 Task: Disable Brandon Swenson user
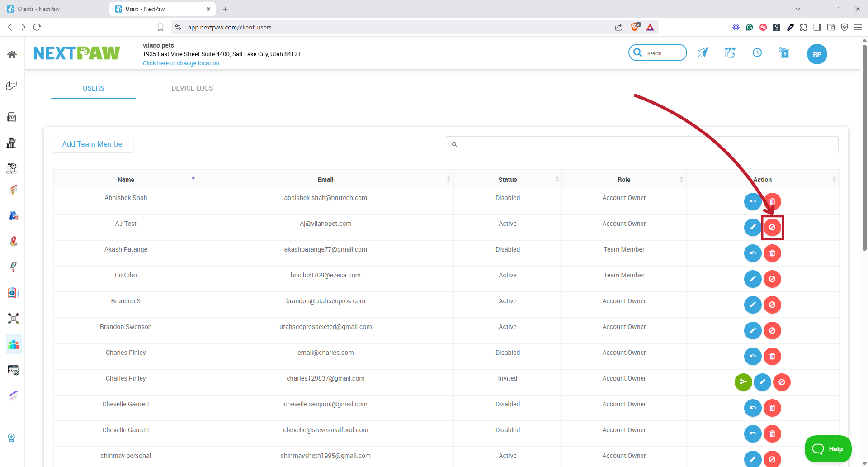772,330
